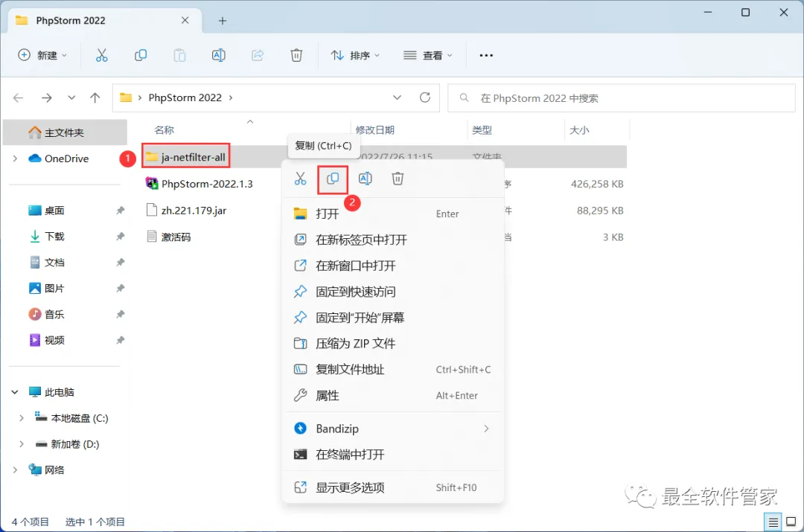Click the Copy icon in the context menu

(333, 179)
